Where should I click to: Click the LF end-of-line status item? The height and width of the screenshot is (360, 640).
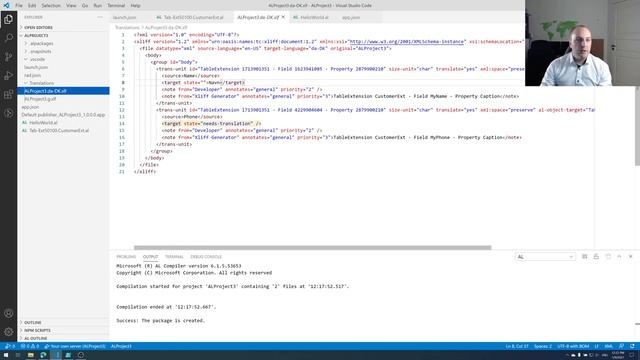[x=597, y=346]
